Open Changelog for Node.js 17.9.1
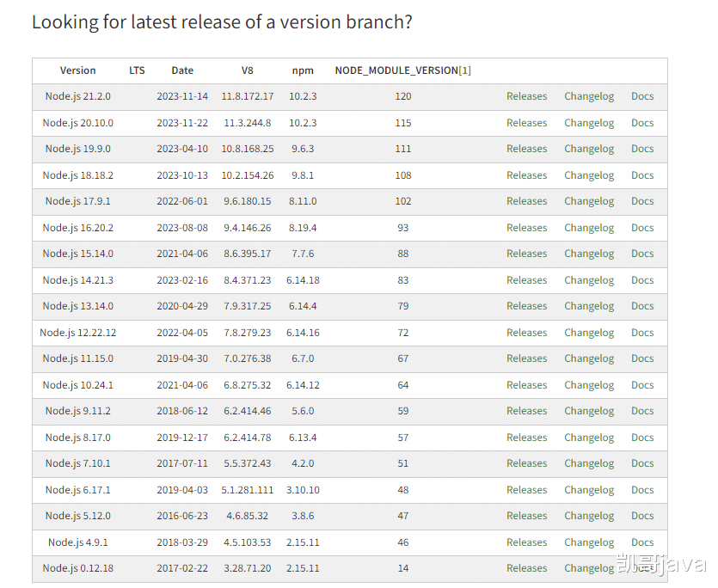 click(589, 201)
